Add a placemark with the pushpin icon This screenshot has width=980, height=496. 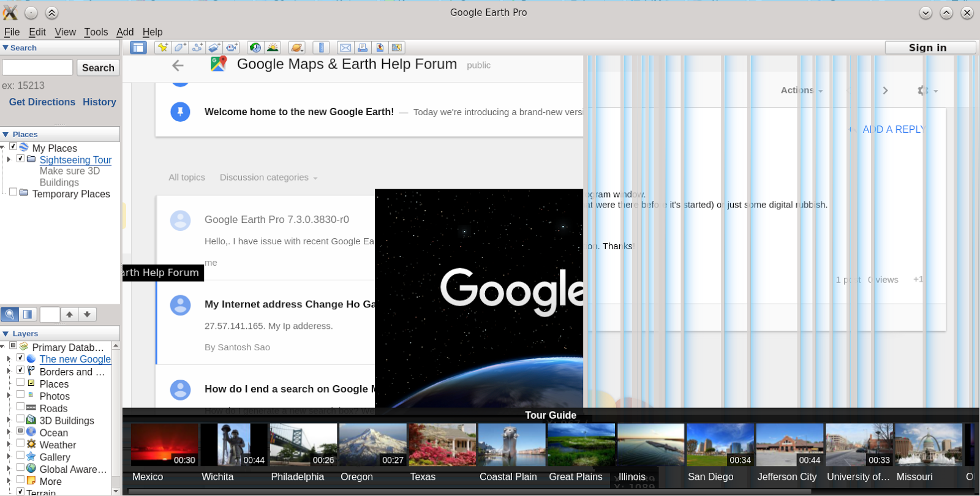point(163,48)
